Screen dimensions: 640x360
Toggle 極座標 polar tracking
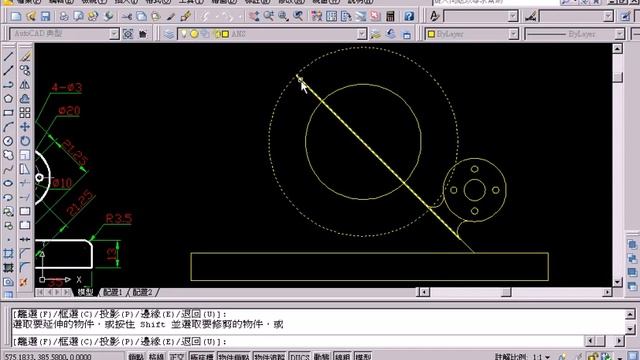[x=202, y=356]
